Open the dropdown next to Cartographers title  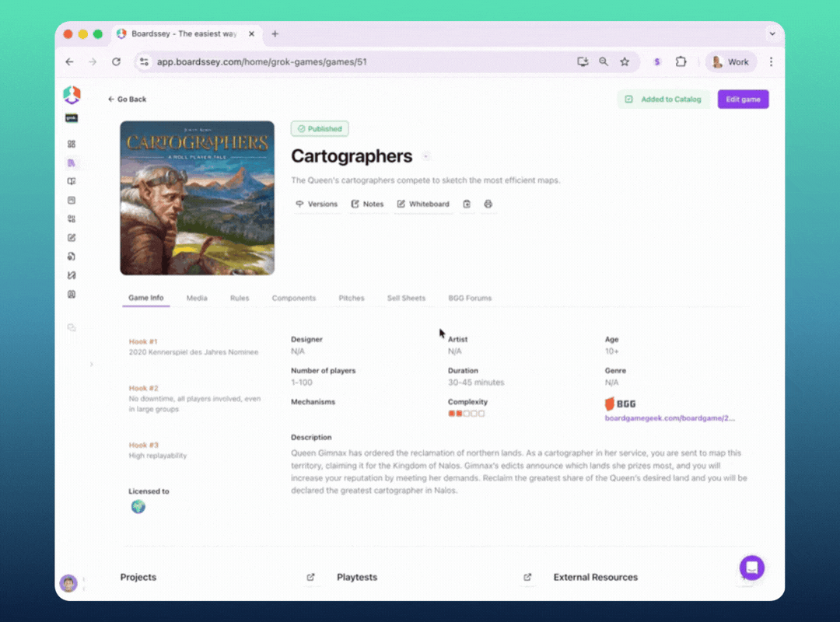click(425, 156)
